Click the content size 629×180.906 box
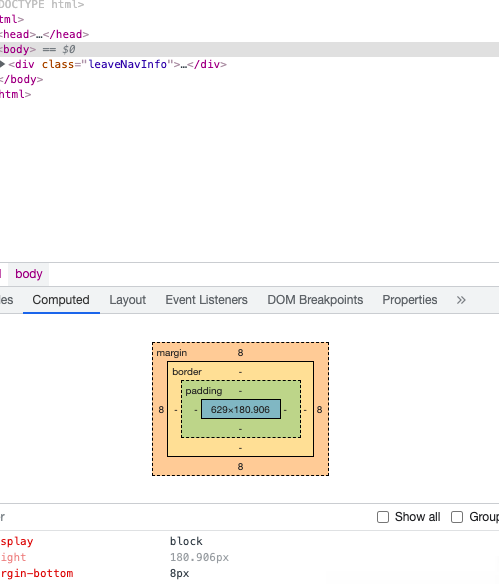 241,409
